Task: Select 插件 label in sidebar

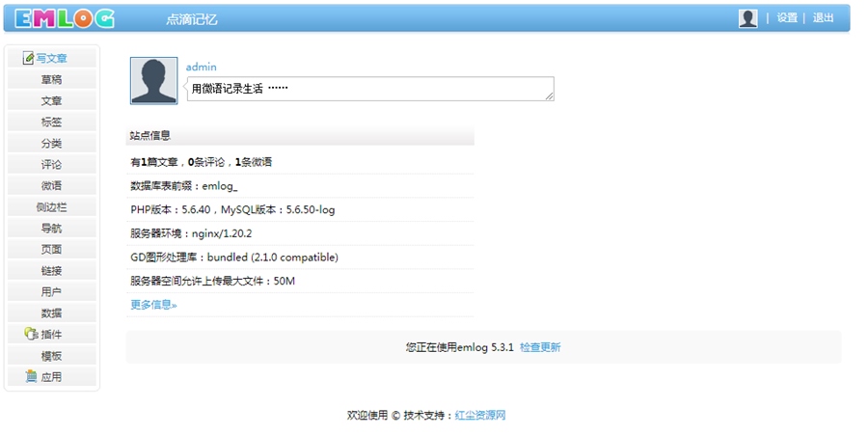Action: pos(51,335)
